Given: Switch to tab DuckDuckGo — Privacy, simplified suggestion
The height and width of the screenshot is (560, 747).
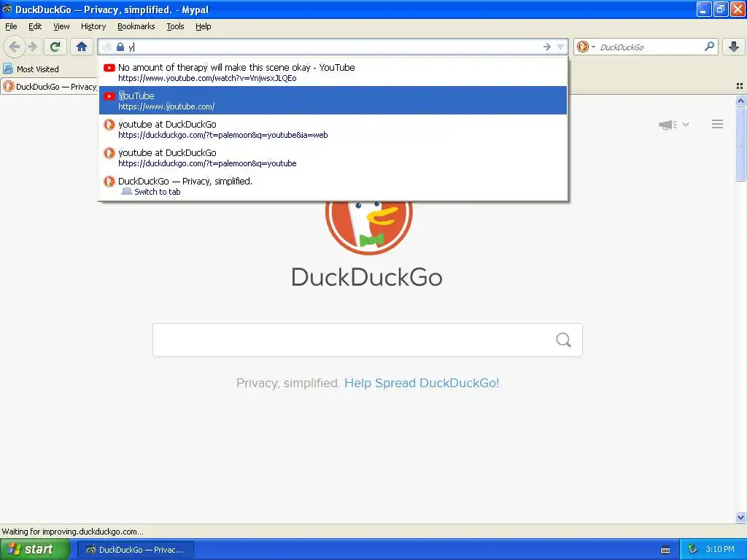Looking at the screenshot, I should click(x=333, y=186).
